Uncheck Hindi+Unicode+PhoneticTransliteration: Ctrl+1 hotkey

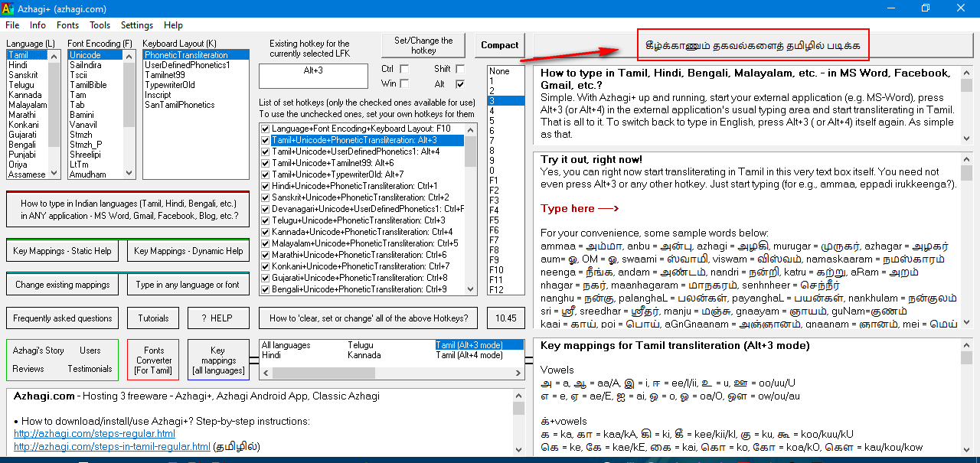(265, 186)
